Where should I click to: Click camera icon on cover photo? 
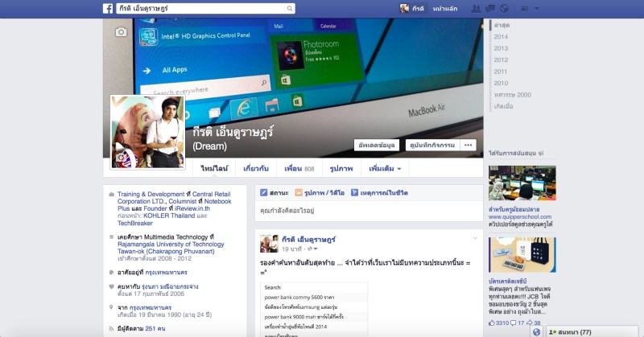click(x=121, y=32)
